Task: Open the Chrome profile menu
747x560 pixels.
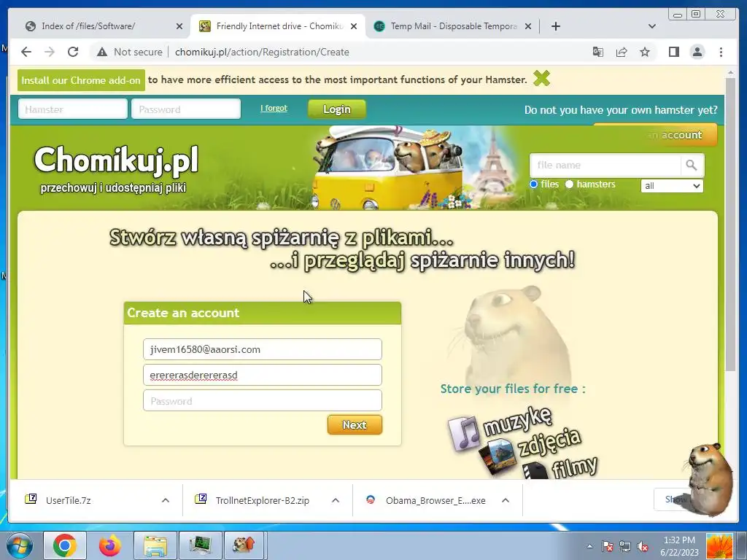Action: point(697,52)
